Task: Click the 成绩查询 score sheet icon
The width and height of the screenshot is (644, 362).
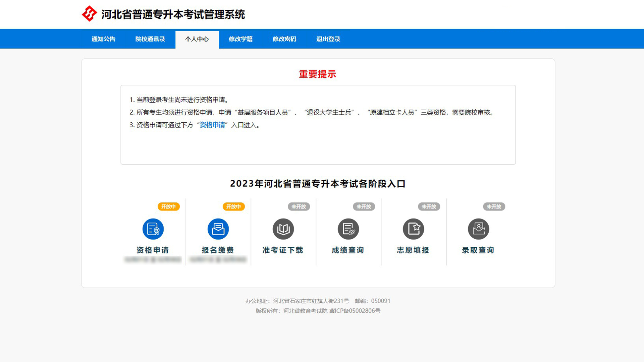Action: pyautogui.click(x=348, y=229)
